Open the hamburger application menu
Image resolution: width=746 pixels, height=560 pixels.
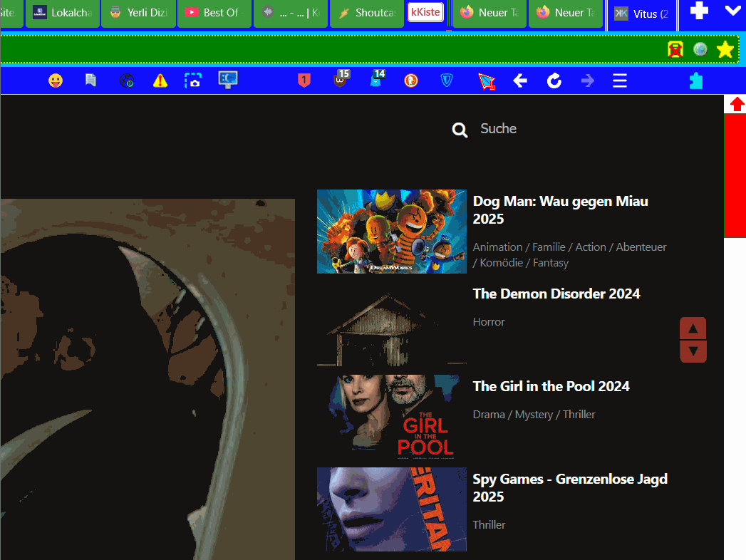pyautogui.click(x=620, y=81)
